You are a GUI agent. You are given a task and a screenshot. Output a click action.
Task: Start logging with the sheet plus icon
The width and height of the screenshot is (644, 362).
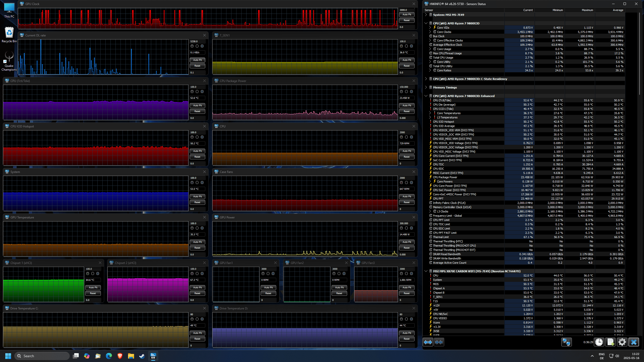611,342
